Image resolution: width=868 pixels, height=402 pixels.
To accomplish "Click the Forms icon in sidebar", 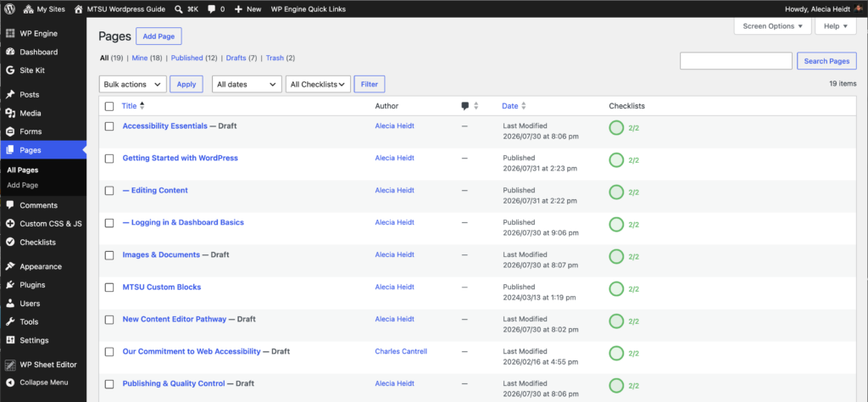I will pyautogui.click(x=10, y=131).
